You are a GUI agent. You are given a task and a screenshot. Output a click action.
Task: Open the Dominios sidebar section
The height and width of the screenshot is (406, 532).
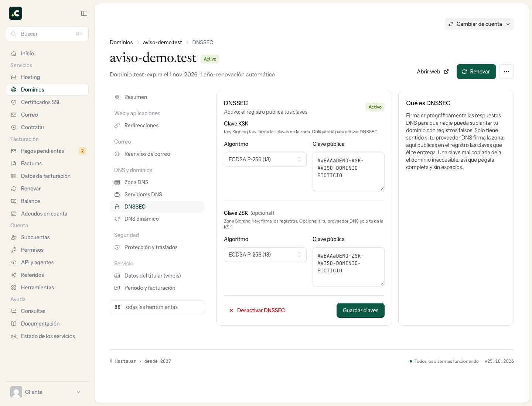47,90
